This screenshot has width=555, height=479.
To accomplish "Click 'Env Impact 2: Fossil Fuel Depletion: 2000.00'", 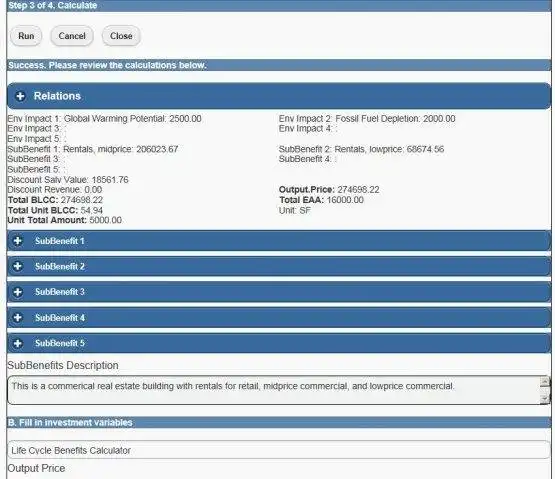I will 367,119.
